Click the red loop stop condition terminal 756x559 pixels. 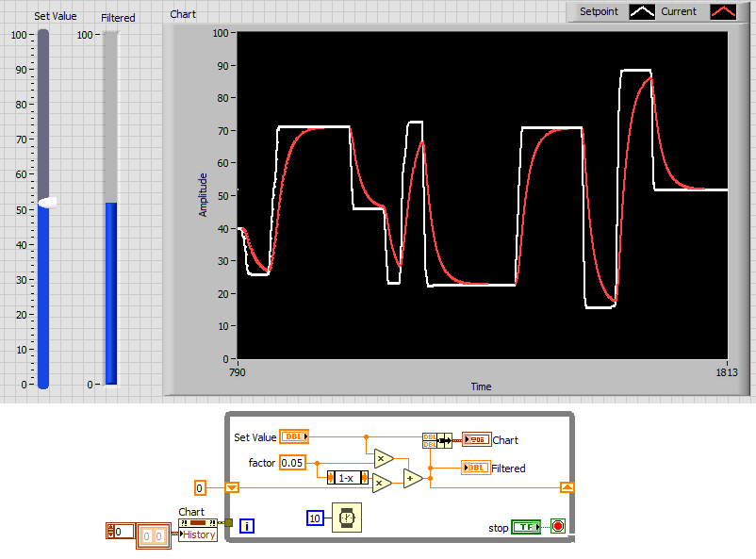pos(557,527)
